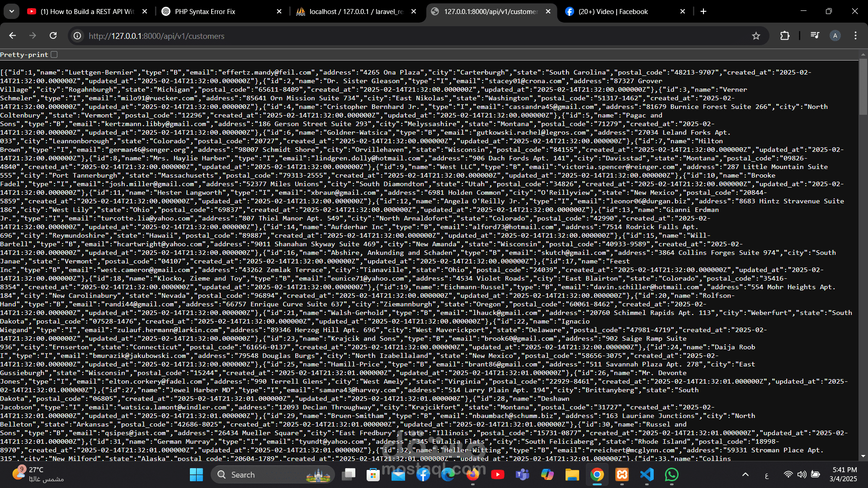Enable the Pretty-print checkbox
Image resolution: width=868 pixels, height=488 pixels.
[x=54, y=55]
